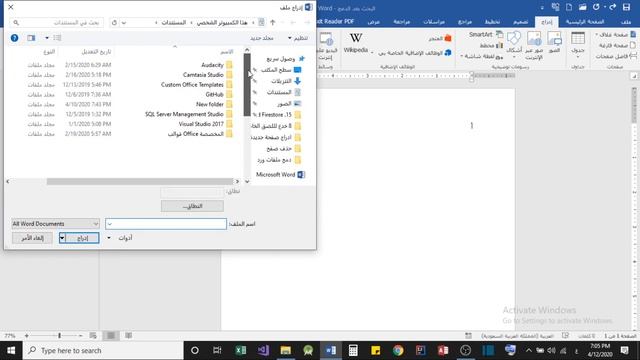Click the Save icon in Word's title bar
Viewport: 640px width, 360px height.
pos(627,7)
